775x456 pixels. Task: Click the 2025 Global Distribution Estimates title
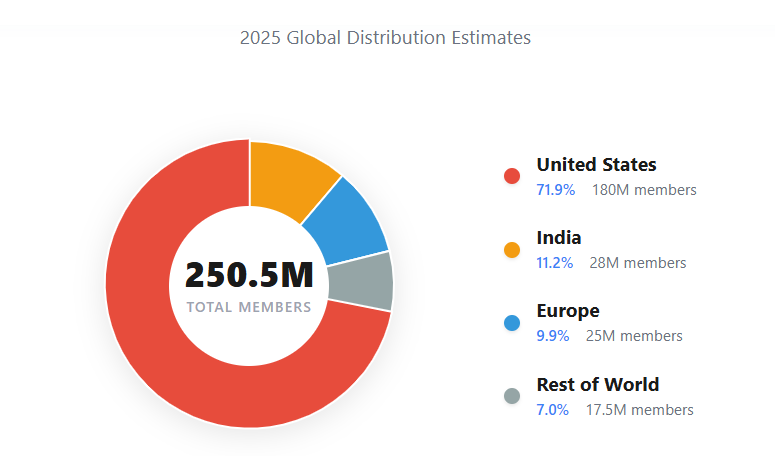tap(385, 38)
